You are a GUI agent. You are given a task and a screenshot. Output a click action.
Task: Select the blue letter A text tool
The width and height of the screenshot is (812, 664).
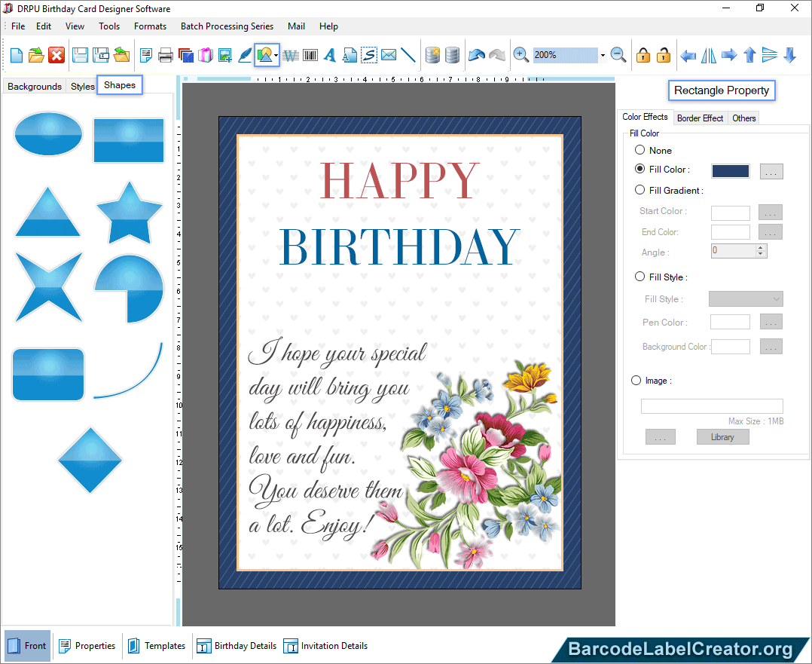pyautogui.click(x=330, y=55)
